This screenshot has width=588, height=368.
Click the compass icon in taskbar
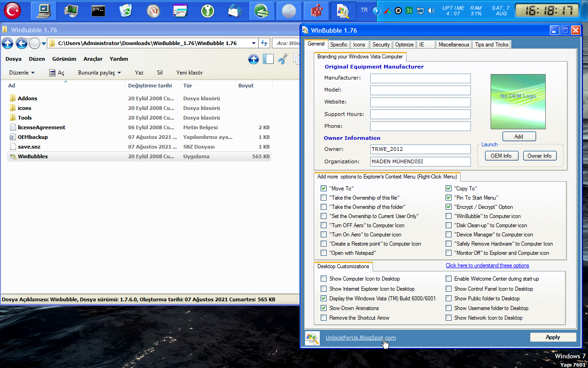pos(153,11)
